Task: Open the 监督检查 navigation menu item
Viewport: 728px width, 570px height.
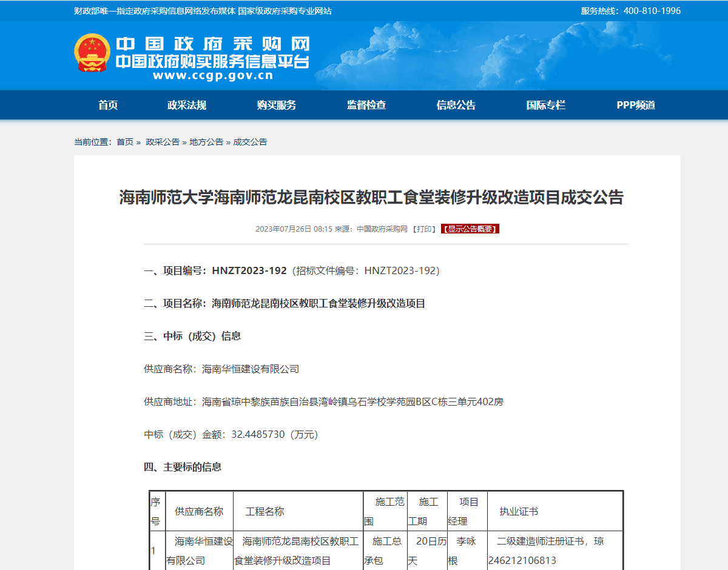Action: coord(366,105)
